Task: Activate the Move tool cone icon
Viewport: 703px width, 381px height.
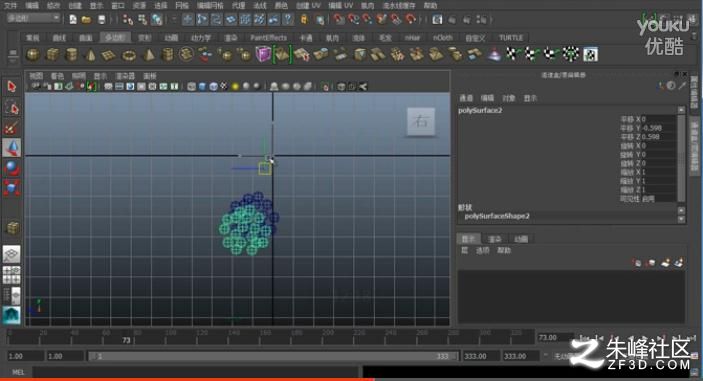Action: (12, 147)
